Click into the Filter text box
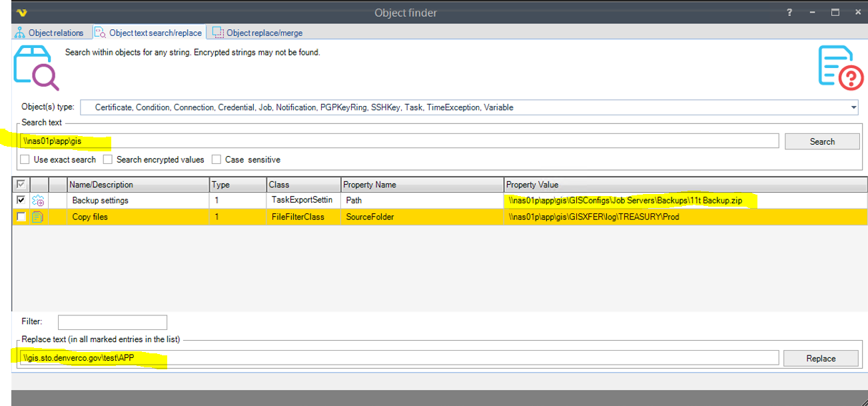The height and width of the screenshot is (406, 868). click(x=112, y=322)
